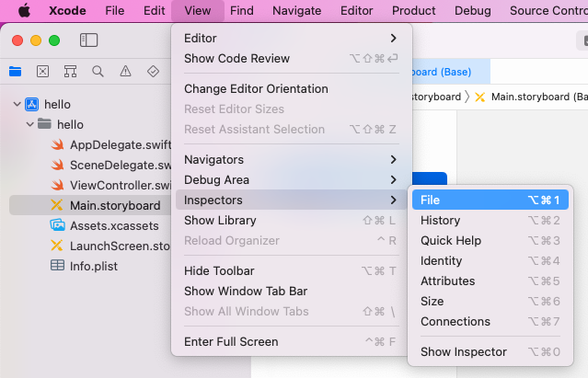Select Assets.xcassets in navigator
This screenshot has width=588, height=378.
(114, 226)
